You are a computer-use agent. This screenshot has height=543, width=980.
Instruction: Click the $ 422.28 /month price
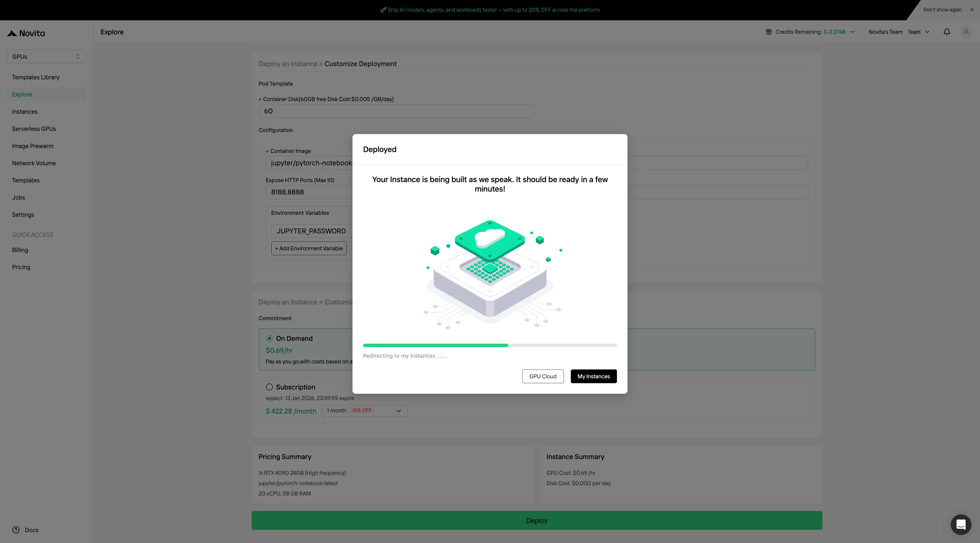[291, 411]
